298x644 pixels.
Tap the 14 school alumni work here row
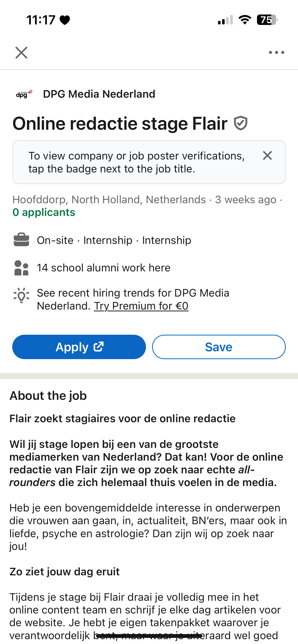pyautogui.click(x=103, y=268)
